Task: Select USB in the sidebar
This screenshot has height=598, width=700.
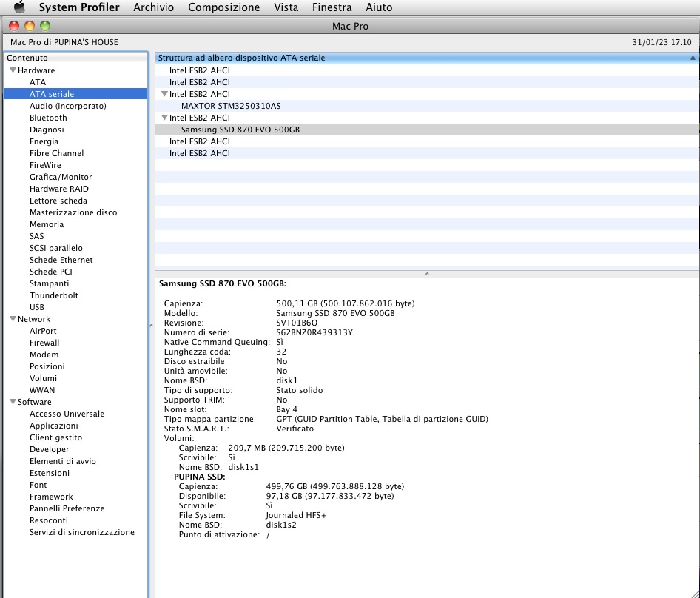Action: click(36, 307)
